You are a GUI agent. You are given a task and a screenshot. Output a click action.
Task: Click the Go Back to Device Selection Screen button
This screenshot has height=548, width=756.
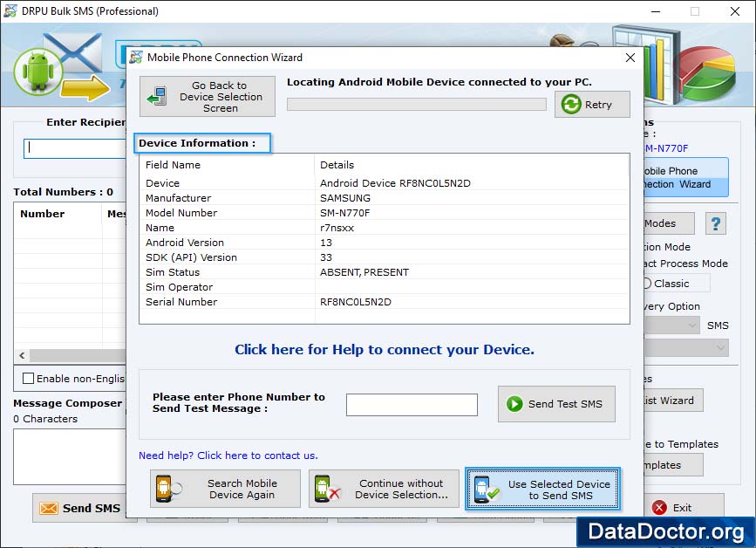(208, 97)
